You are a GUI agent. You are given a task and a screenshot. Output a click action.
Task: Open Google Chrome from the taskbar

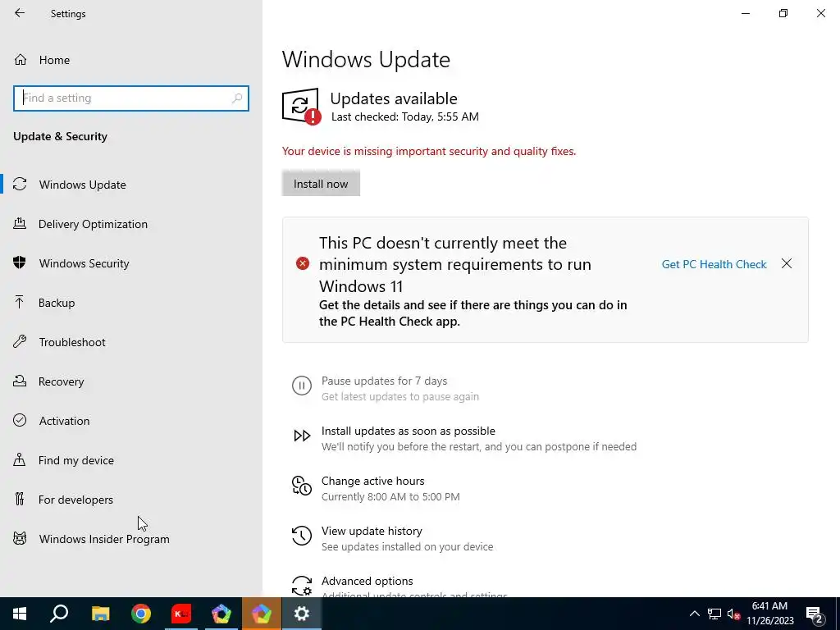pyautogui.click(x=141, y=614)
